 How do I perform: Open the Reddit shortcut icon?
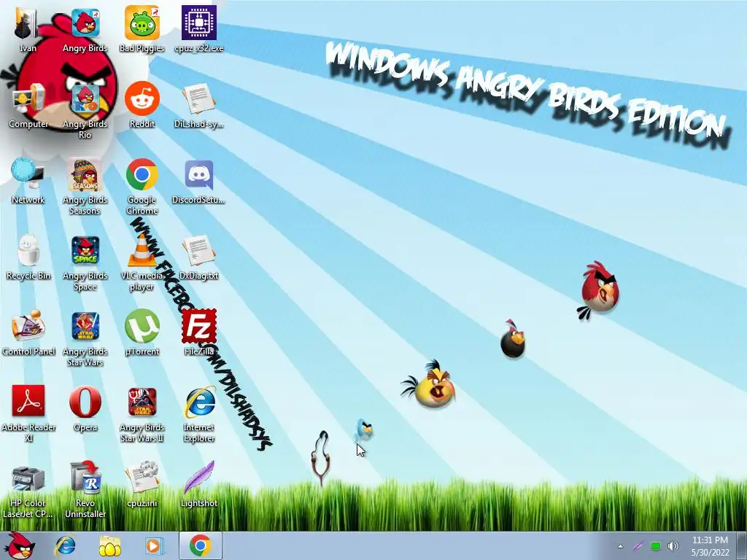pos(142,98)
